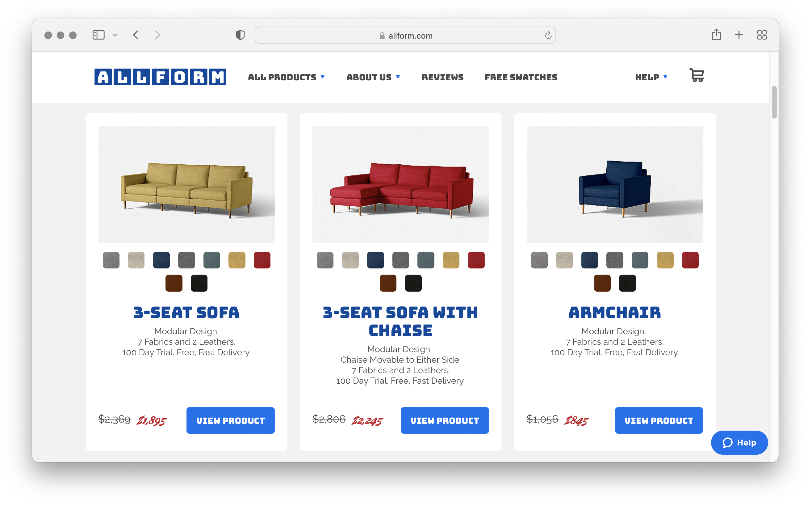
Task: View product for the 3-Seat Sofa
Action: (x=230, y=420)
